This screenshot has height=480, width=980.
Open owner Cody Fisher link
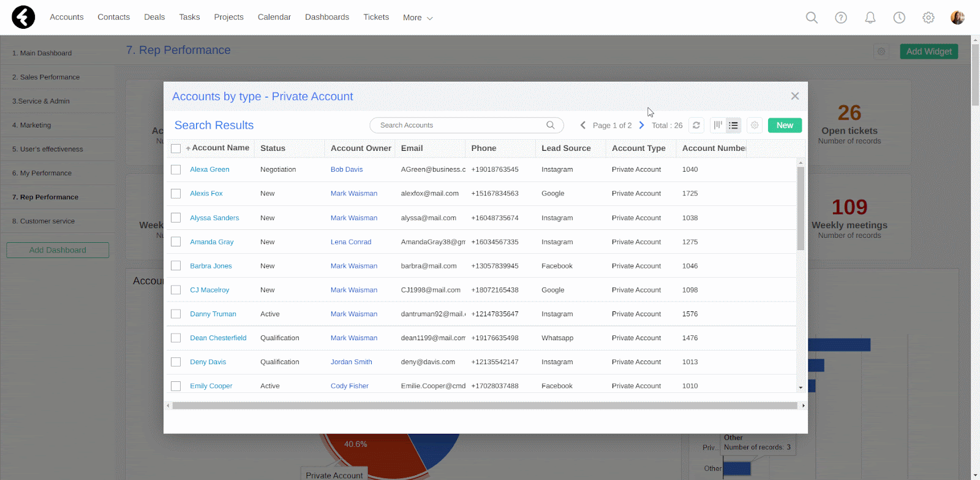(x=349, y=386)
